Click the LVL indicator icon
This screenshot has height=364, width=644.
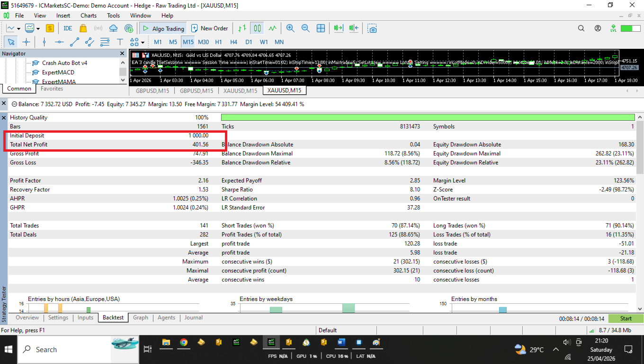click(x=614, y=28)
